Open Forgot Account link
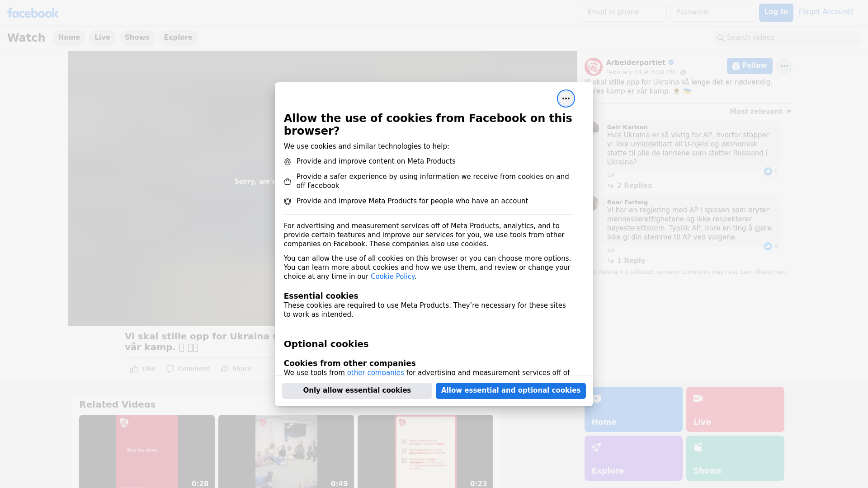The width and height of the screenshot is (868, 488). point(826,12)
